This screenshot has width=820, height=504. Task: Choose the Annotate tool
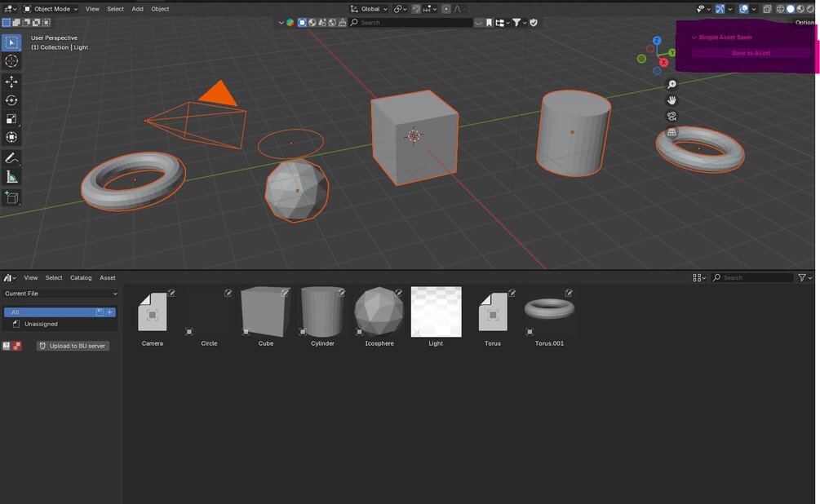[x=11, y=157]
